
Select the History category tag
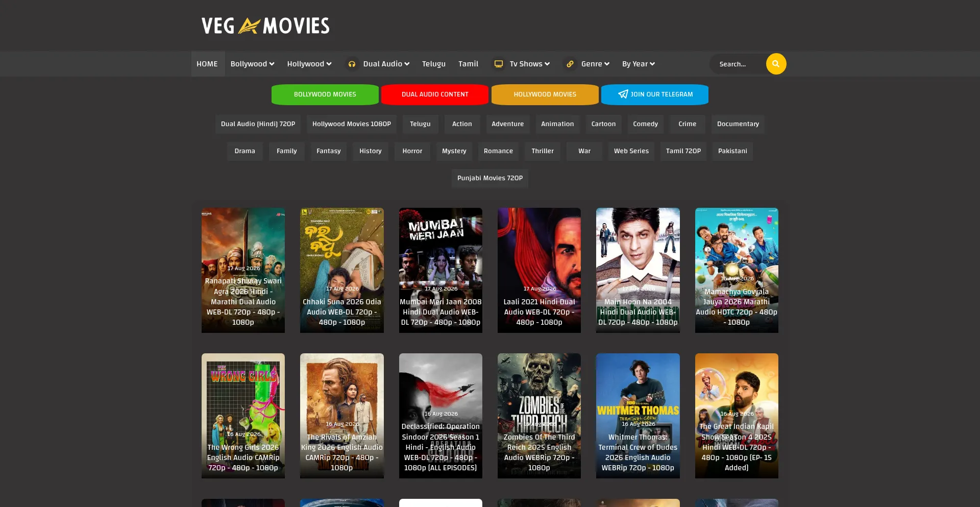(370, 151)
